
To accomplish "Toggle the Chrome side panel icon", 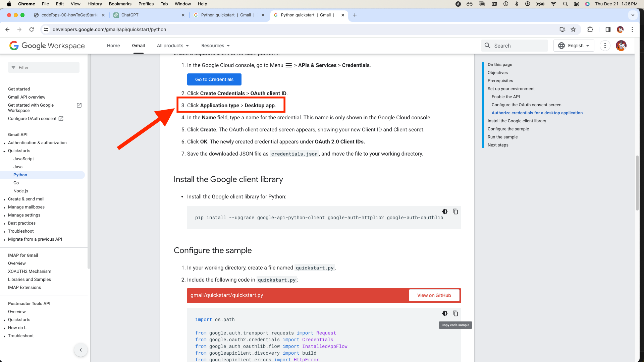I will [608, 29].
